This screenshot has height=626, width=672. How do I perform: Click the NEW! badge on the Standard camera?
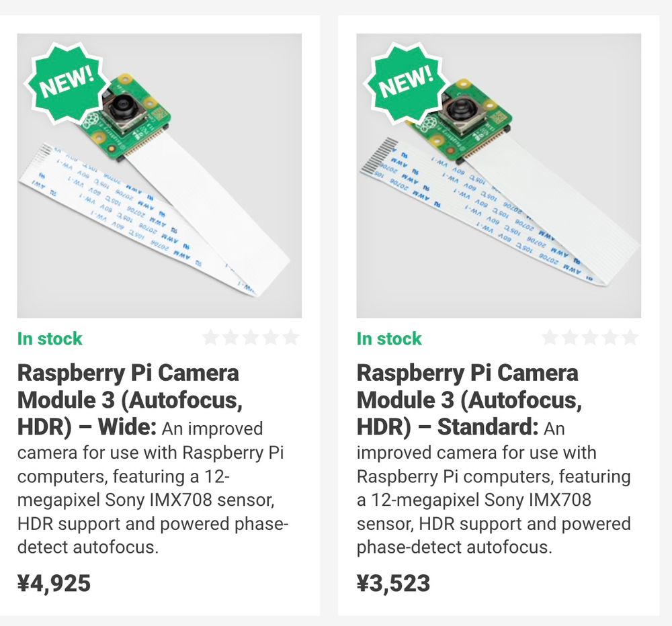click(x=406, y=83)
